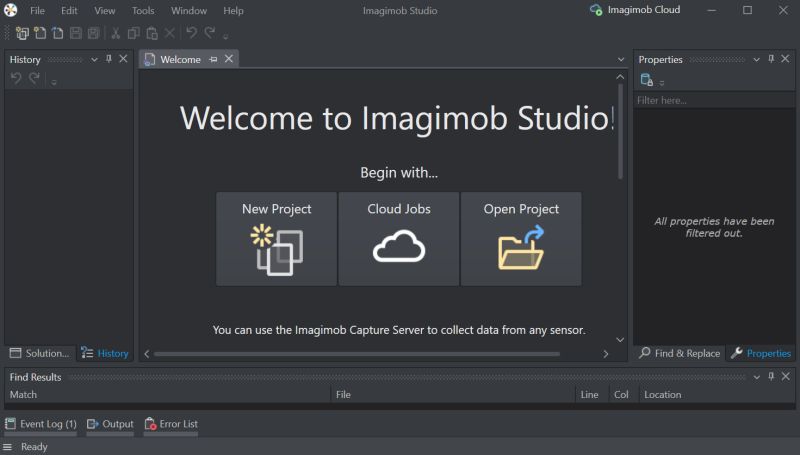Viewport: 800px width, 455px height.
Task: Open the Window menu
Action: [x=189, y=11]
